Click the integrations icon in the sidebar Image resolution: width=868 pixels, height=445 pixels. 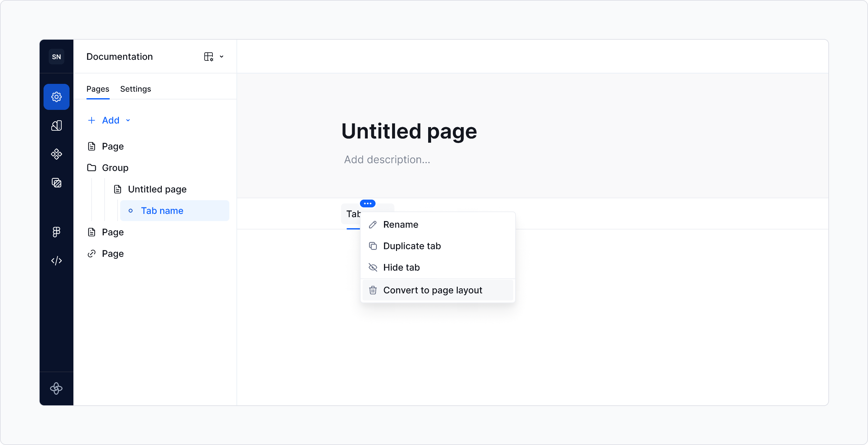[56, 154]
